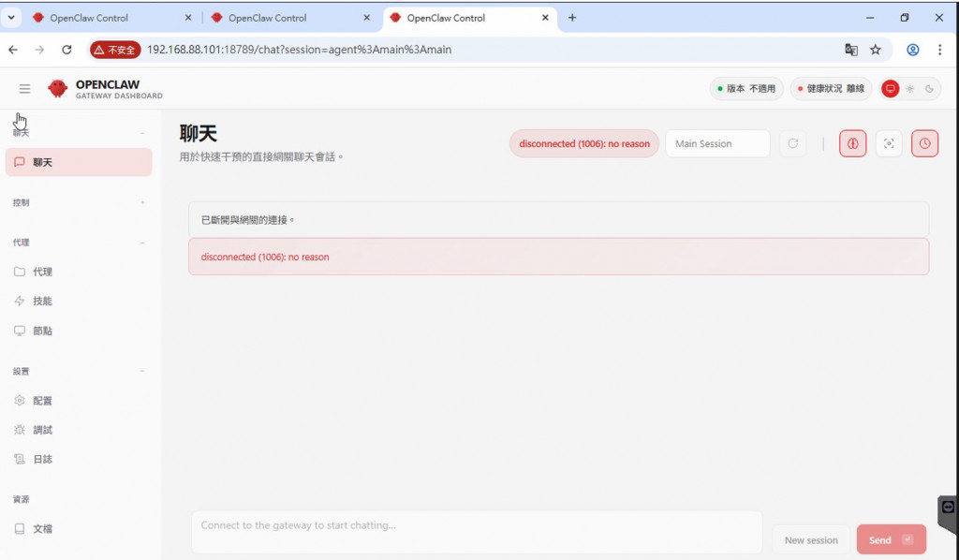This screenshot has height=560, width=959.
Task: Close the first OpenClaw Control tab
Action: pyautogui.click(x=188, y=18)
